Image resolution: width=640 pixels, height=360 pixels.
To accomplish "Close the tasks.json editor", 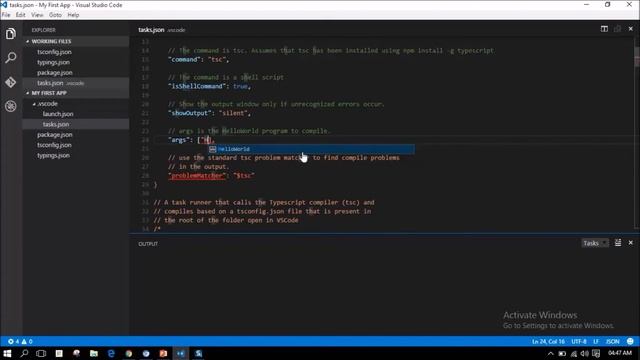I will tap(631, 29).
